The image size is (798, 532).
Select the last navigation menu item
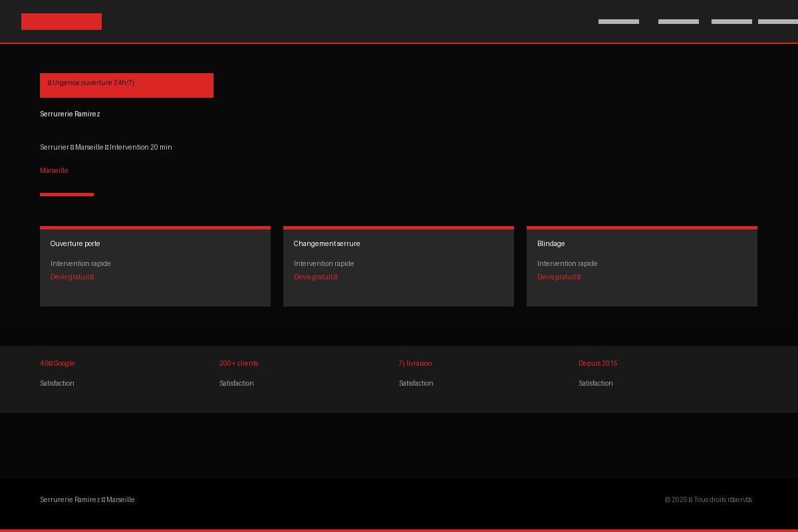click(777, 22)
